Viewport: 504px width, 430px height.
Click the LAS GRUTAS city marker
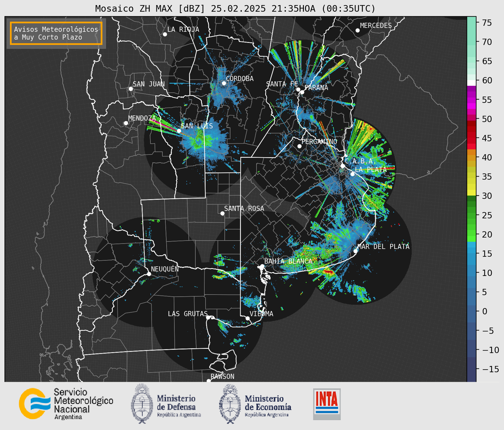click(x=208, y=318)
